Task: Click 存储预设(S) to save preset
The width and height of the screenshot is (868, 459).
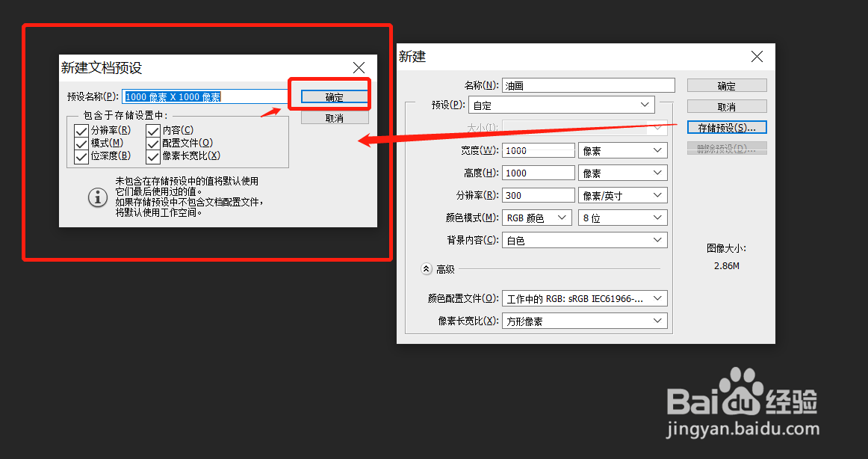Action: 726,127
